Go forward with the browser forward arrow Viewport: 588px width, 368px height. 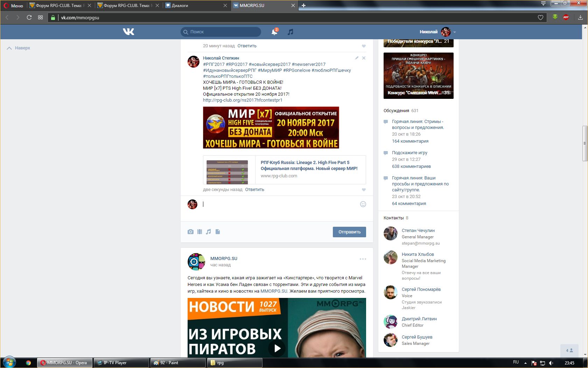tap(18, 17)
